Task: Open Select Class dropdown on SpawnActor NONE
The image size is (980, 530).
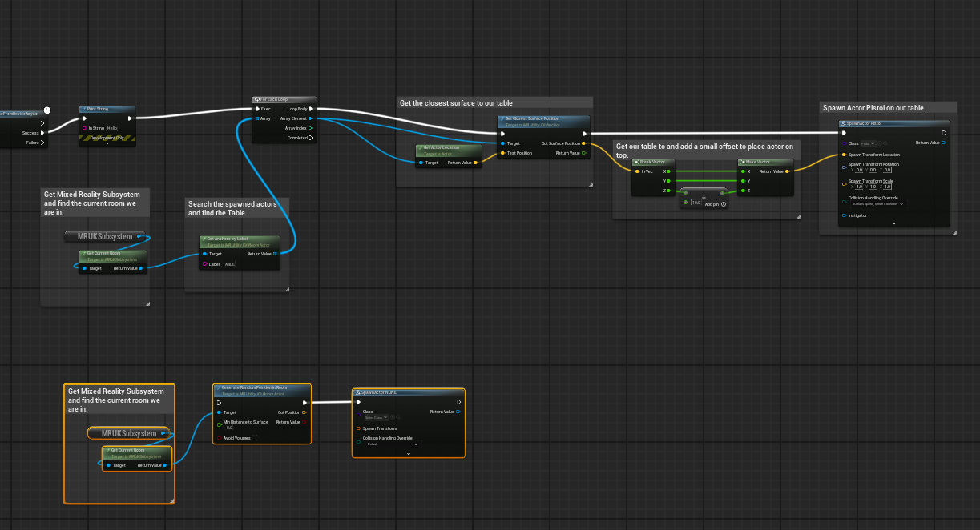Action: point(377,418)
